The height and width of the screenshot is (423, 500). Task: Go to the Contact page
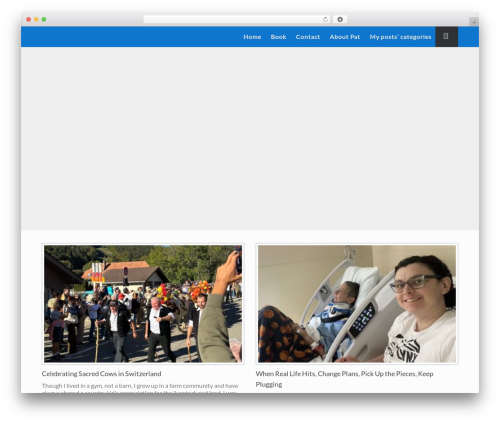308,37
